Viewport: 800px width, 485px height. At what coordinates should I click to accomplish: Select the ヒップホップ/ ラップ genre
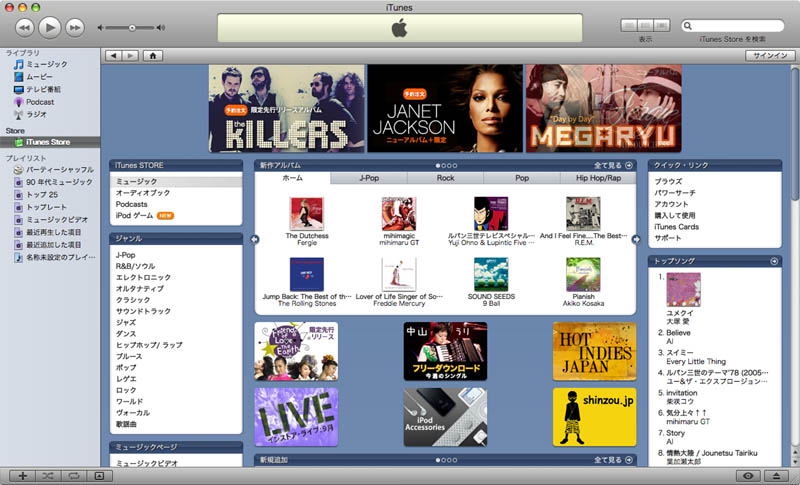pyautogui.click(x=149, y=345)
